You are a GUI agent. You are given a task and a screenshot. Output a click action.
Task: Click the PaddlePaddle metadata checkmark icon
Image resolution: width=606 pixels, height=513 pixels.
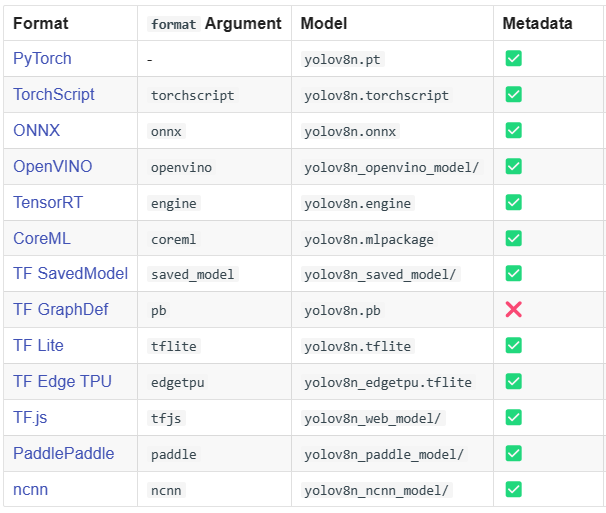[x=513, y=453]
